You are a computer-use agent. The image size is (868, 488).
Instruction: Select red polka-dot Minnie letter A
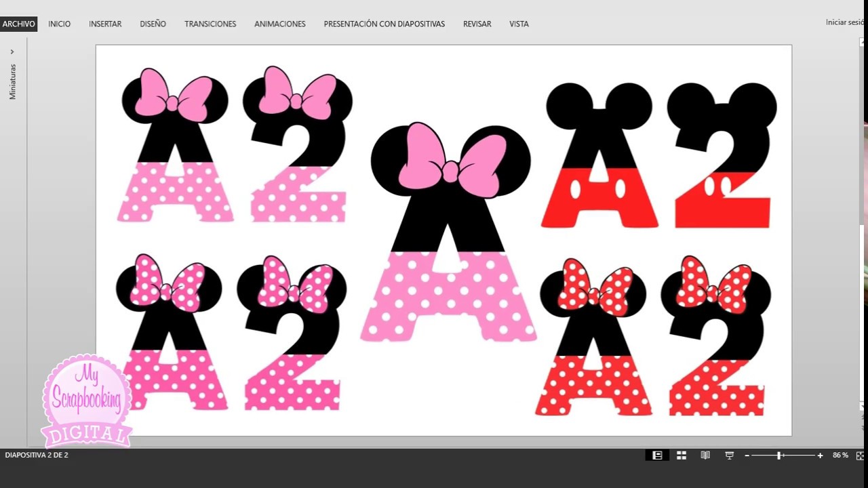point(593,337)
